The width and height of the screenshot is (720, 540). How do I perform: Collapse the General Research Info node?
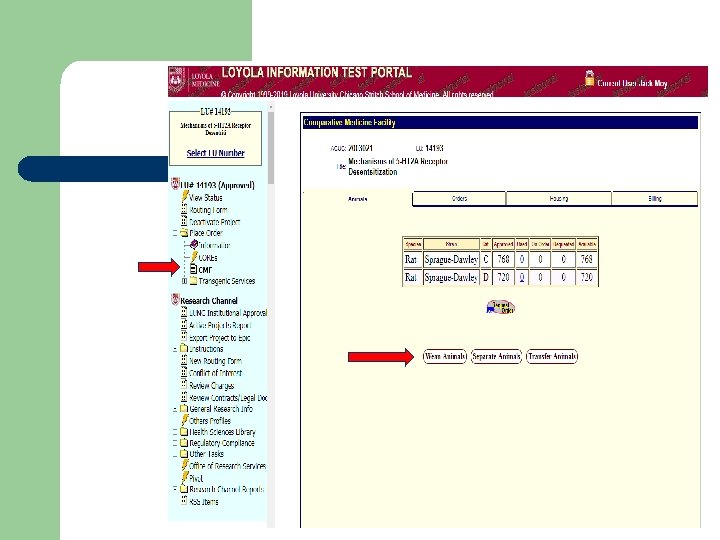[x=174, y=409]
